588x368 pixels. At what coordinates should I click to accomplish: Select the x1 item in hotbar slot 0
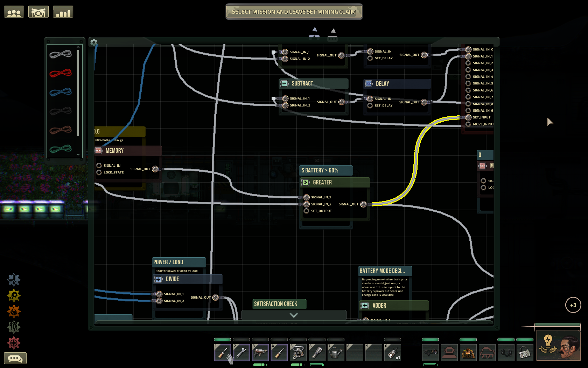pos(393,352)
